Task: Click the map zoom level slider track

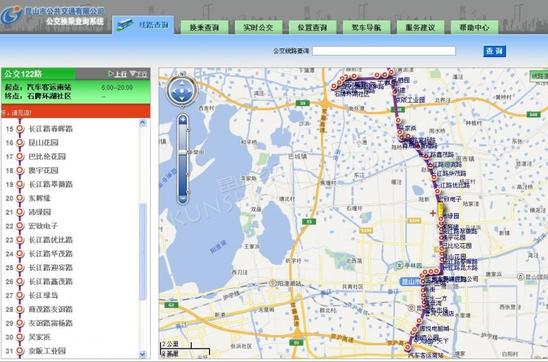Action: click(x=183, y=159)
